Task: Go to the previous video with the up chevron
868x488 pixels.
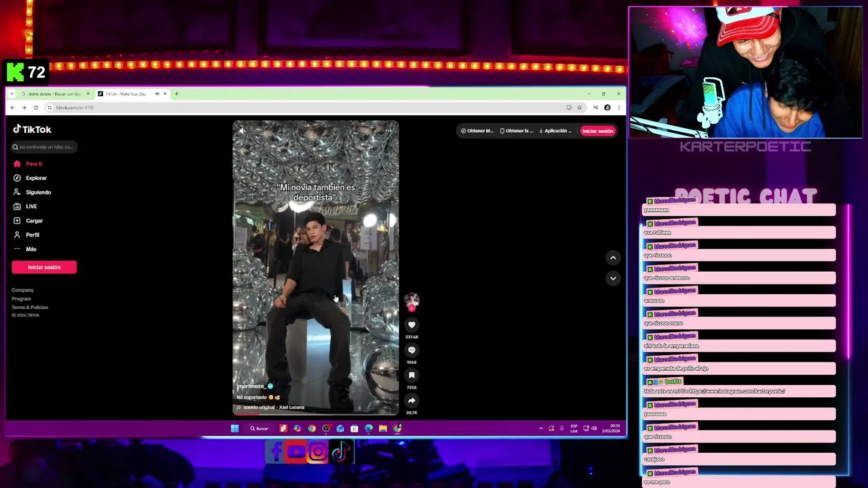Action: tap(613, 258)
